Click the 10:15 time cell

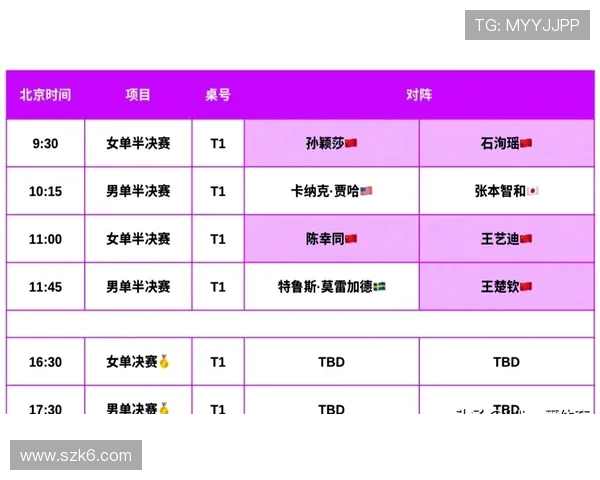[45, 191]
